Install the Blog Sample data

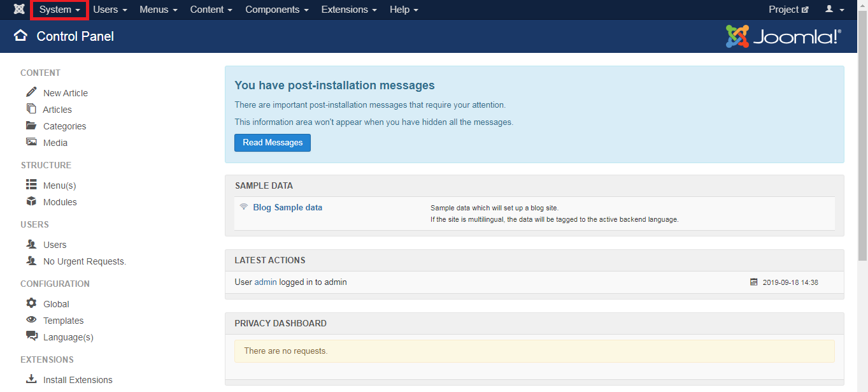tap(287, 207)
